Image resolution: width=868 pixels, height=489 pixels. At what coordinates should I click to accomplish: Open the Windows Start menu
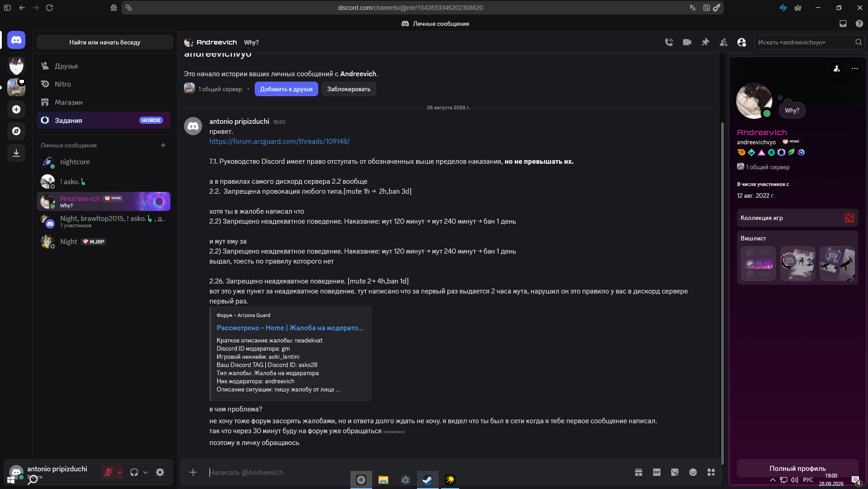tap(11, 479)
